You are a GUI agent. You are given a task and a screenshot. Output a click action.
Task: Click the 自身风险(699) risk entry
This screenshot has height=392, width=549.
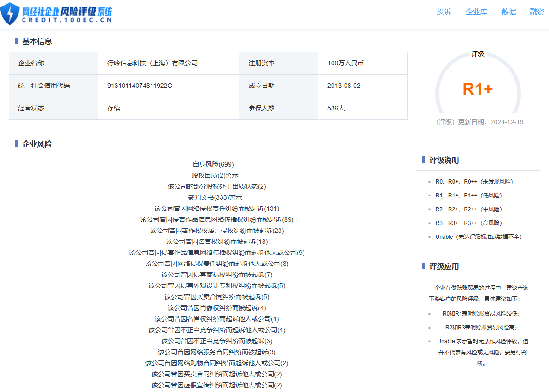coord(214,164)
